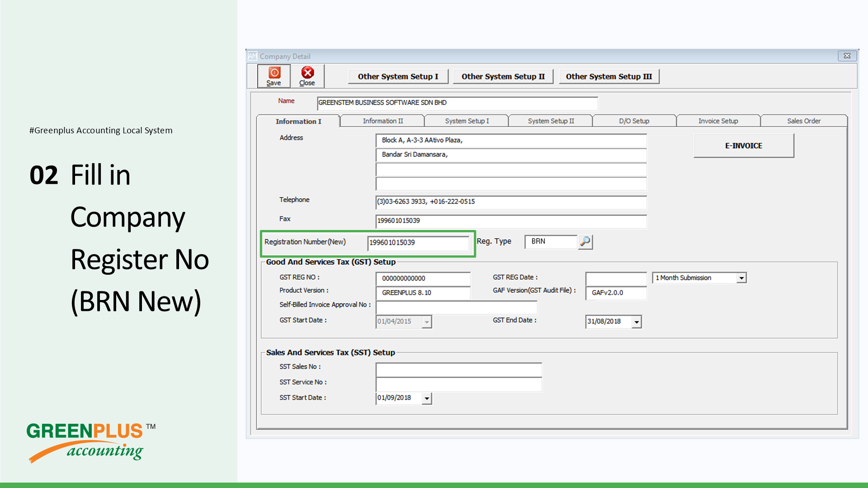Click the Telephone label

294,200
